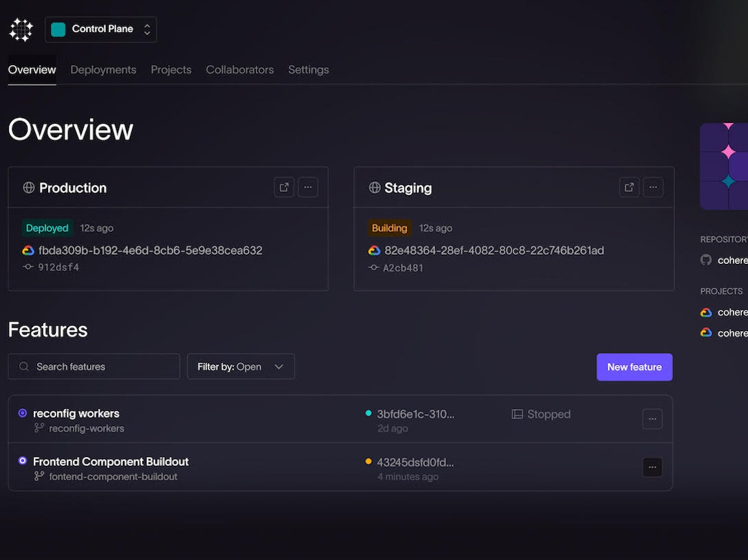This screenshot has width=748, height=560.
Task: Click the sparkle grid app logo
Action: tap(21, 30)
